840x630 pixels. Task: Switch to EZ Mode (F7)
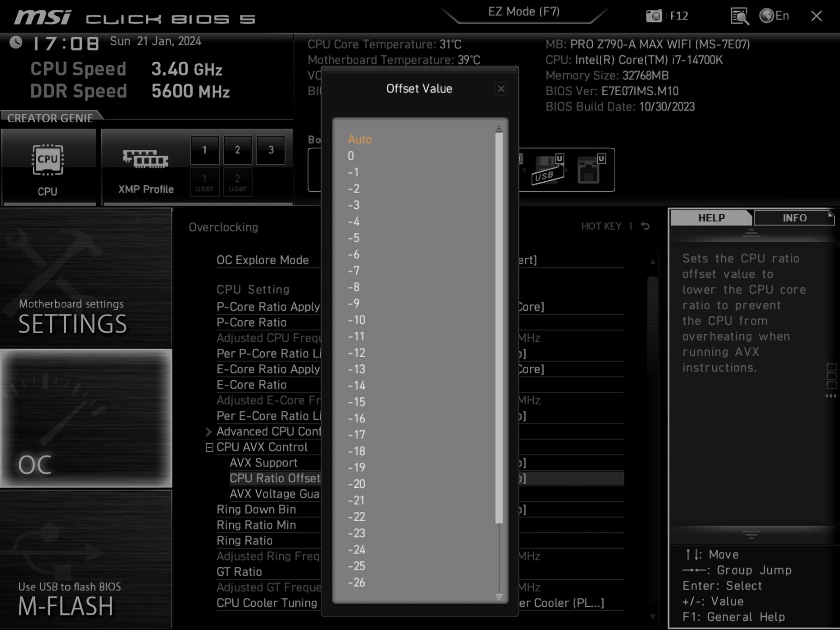(x=524, y=12)
